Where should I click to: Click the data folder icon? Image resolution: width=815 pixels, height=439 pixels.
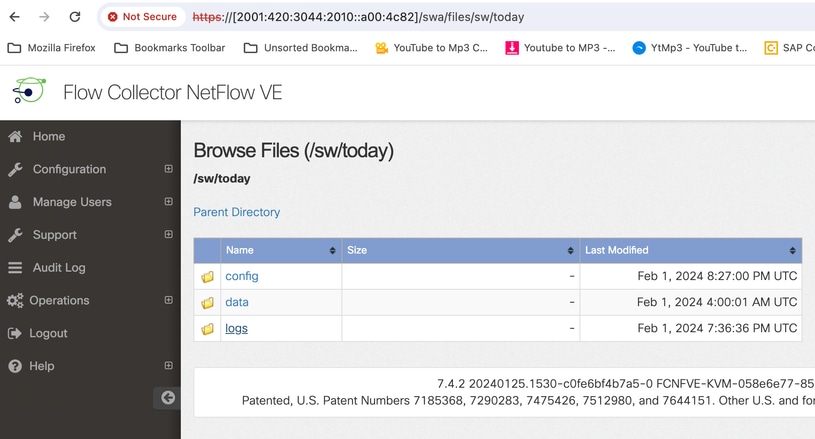(207, 303)
